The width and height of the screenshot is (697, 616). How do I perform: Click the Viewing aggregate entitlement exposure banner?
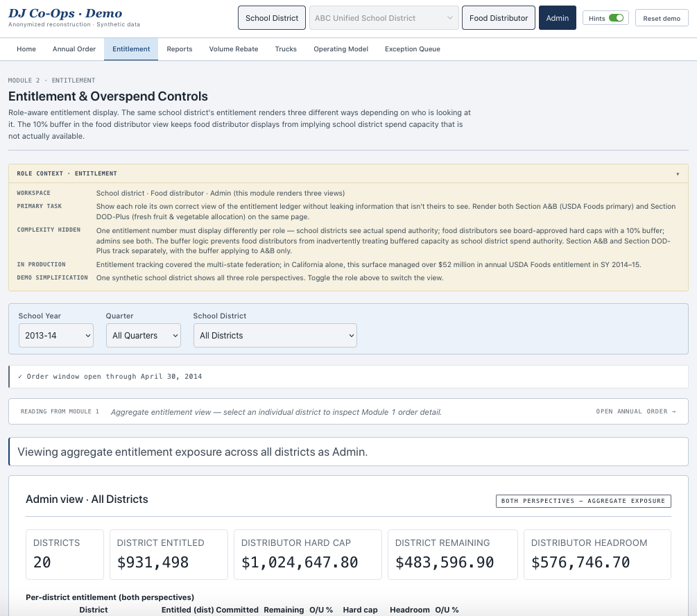click(348, 452)
